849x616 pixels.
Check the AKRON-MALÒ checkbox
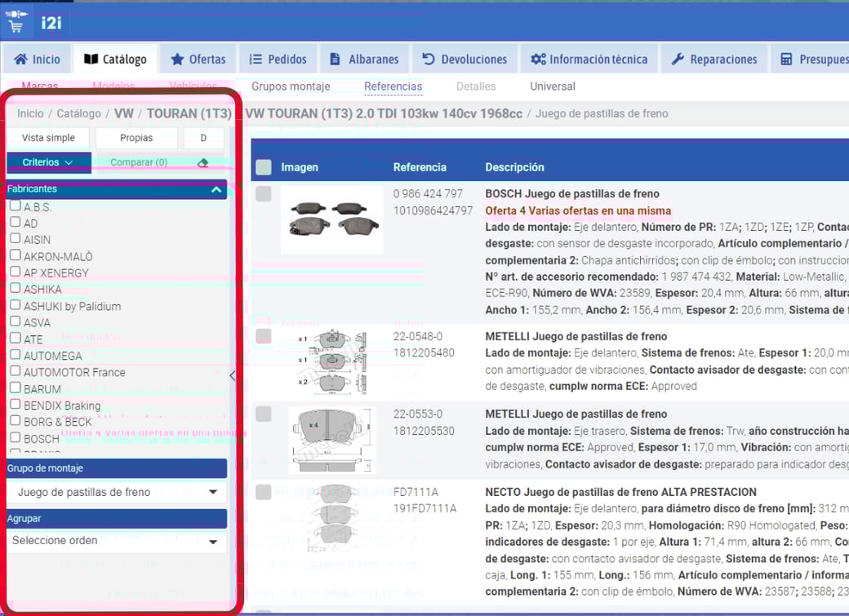point(16,255)
